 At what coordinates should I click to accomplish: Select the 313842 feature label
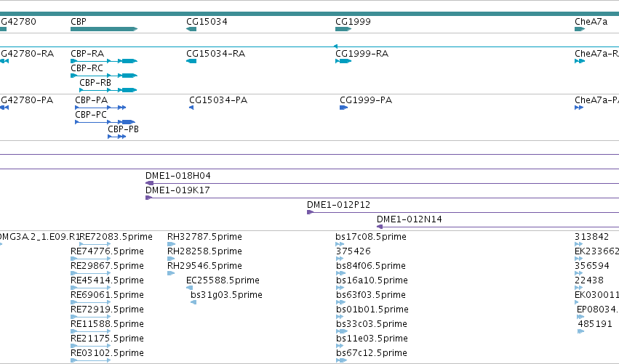592,237
